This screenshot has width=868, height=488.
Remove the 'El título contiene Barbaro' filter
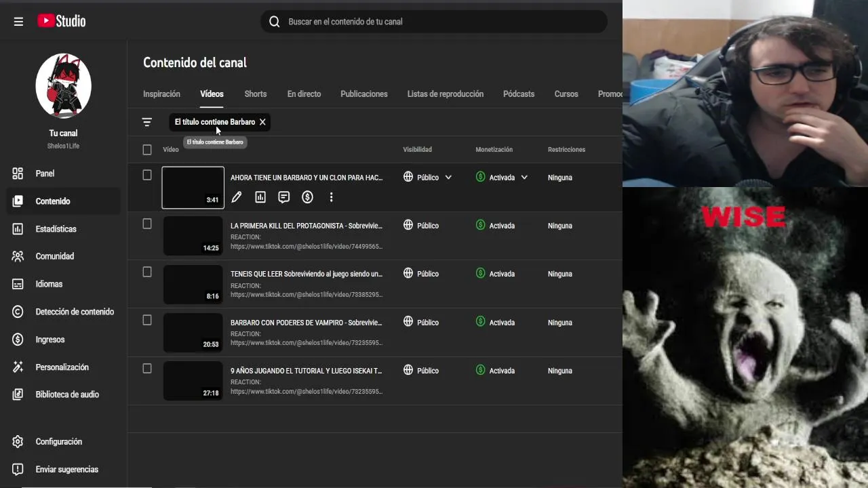click(x=262, y=122)
